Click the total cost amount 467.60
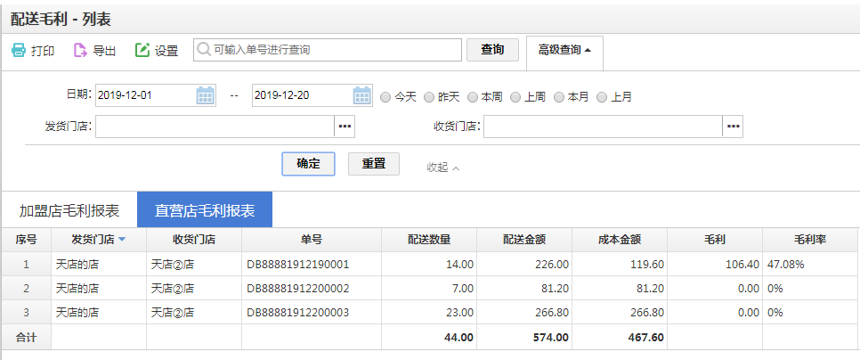 point(646,338)
